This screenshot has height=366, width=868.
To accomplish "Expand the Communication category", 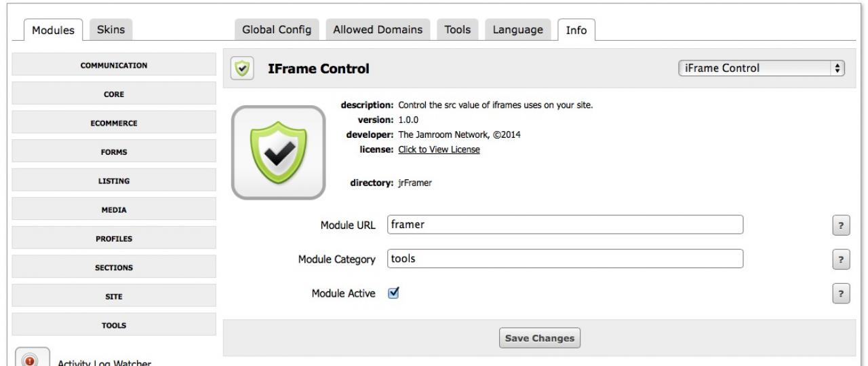I will 114,65.
